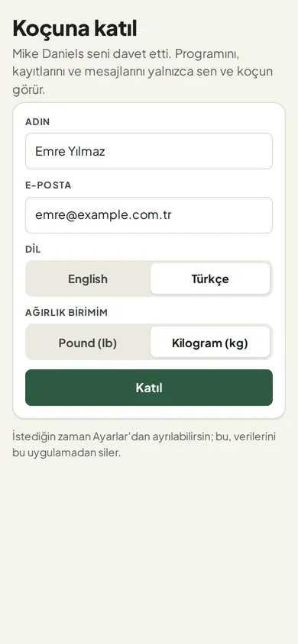
Task: Click the invitation description paragraph under heading
Action: (x=143, y=72)
